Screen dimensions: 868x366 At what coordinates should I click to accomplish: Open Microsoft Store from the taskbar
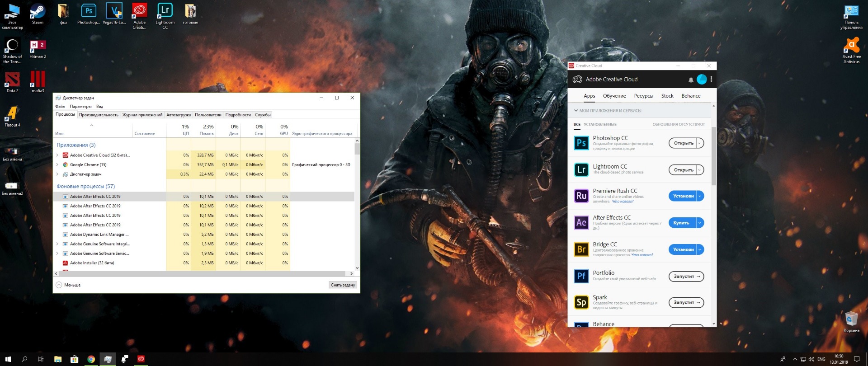[74, 359]
